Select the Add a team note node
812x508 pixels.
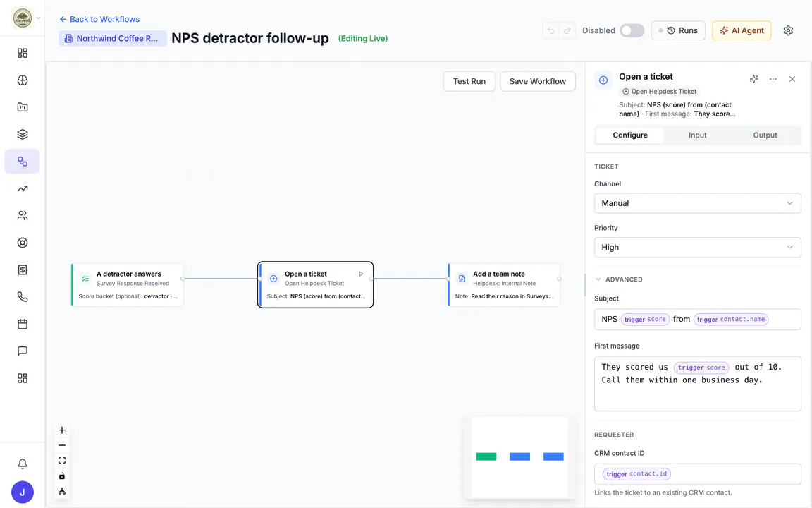coord(504,284)
